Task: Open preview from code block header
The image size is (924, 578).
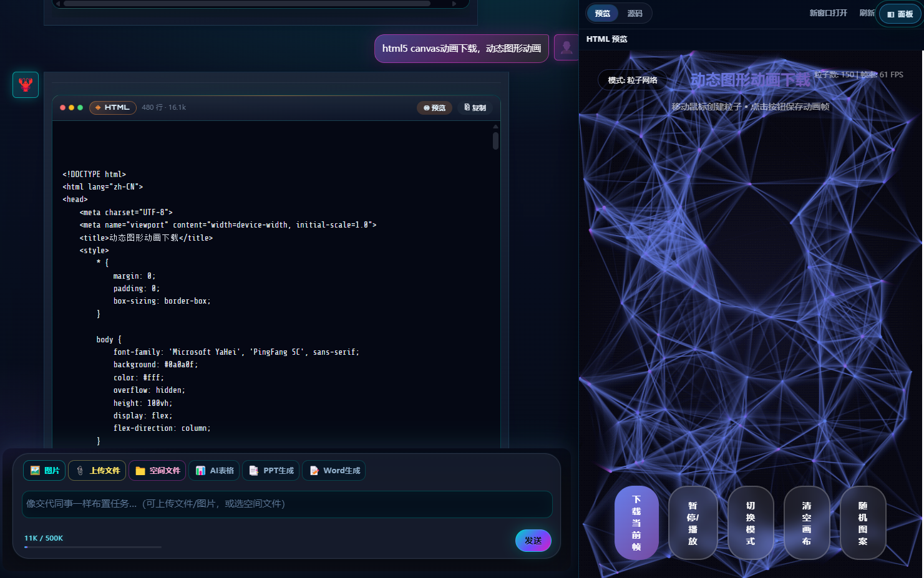Action: (434, 108)
